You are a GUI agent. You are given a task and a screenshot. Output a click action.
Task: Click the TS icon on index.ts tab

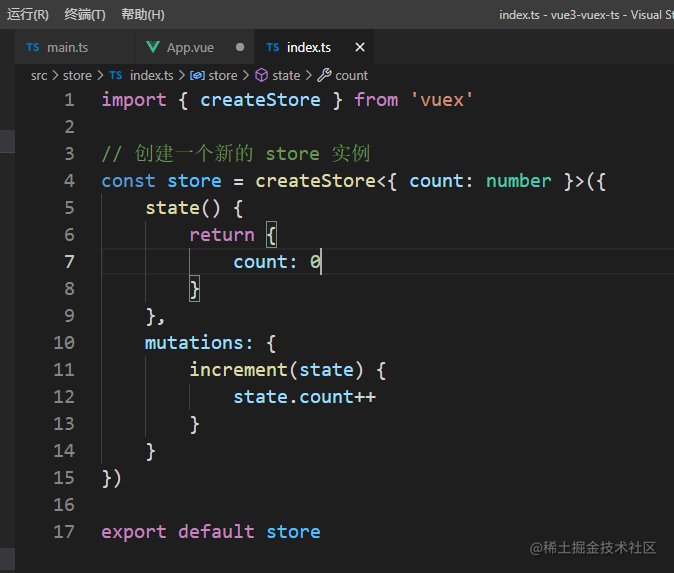click(x=273, y=47)
